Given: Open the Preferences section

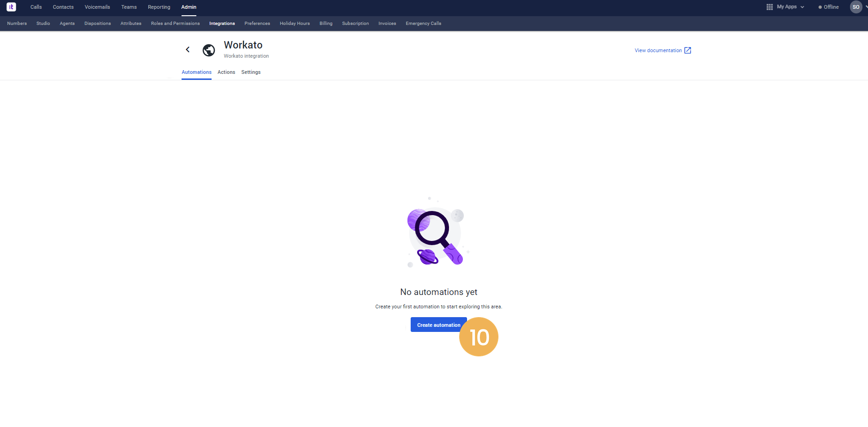Looking at the screenshot, I should coord(257,24).
